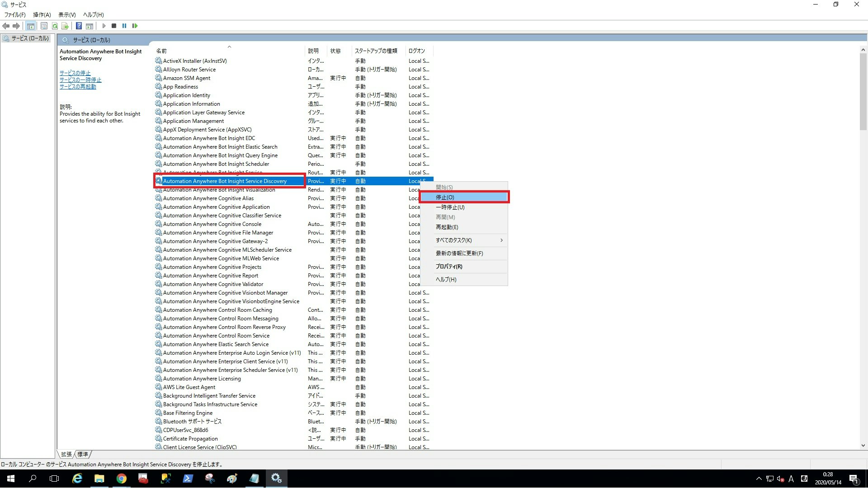Screen dimensions: 868x488
Task: Switch to the 標準 tab at the bottom
Action: click(83, 454)
